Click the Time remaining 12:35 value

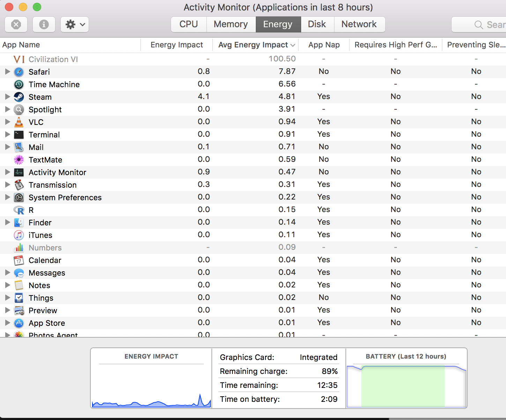point(327,385)
